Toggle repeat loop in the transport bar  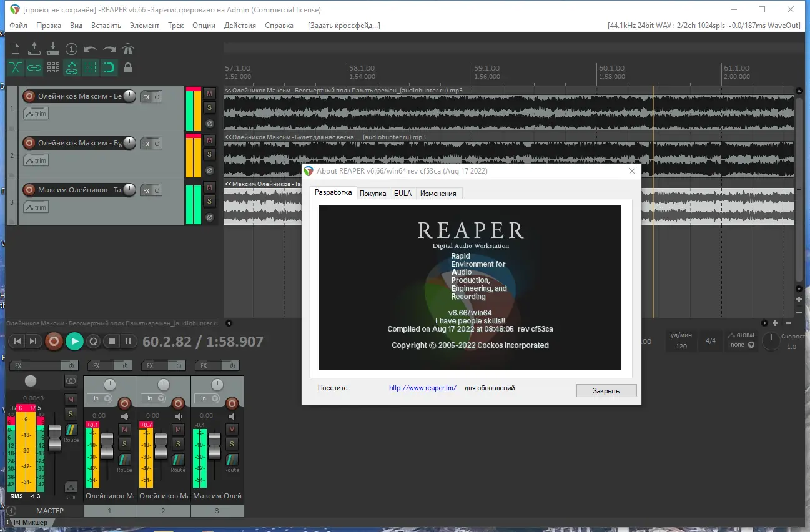94,342
